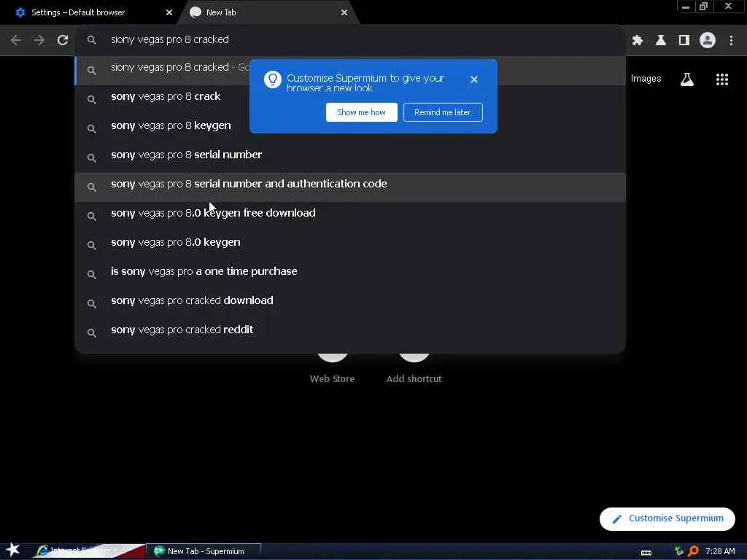Click the address bar search magnifier icon
The height and width of the screenshot is (560, 747).
point(91,40)
